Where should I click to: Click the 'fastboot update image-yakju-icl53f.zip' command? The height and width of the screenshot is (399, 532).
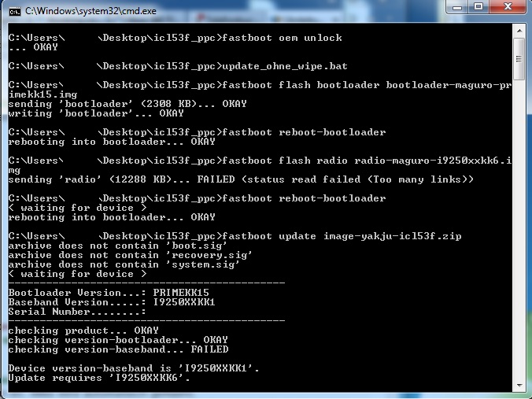[x=342, y=236]
